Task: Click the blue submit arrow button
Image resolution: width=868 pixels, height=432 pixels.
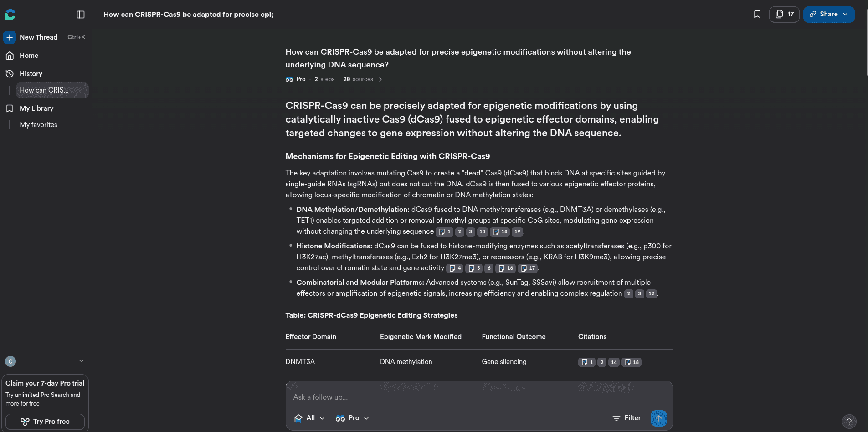Action: [x=658, y=418]
